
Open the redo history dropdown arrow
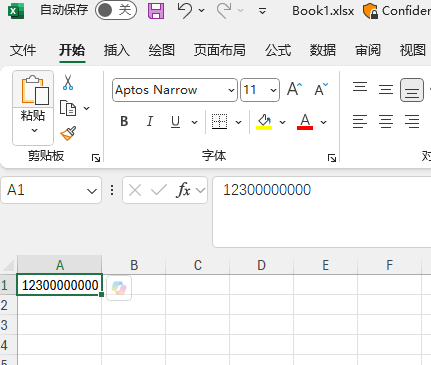point(240,11)
